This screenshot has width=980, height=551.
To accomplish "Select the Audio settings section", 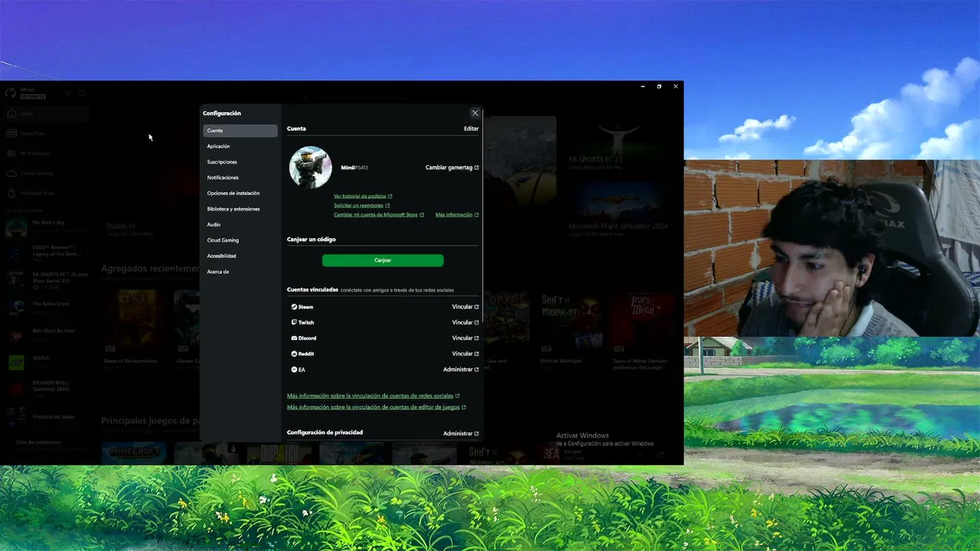I will coord(240,225).
